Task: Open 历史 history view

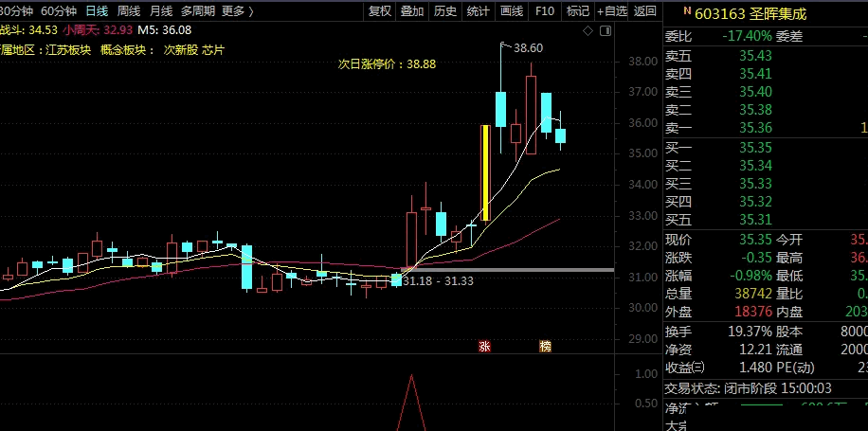Action: pyautogui.click(x=445, y=11)
